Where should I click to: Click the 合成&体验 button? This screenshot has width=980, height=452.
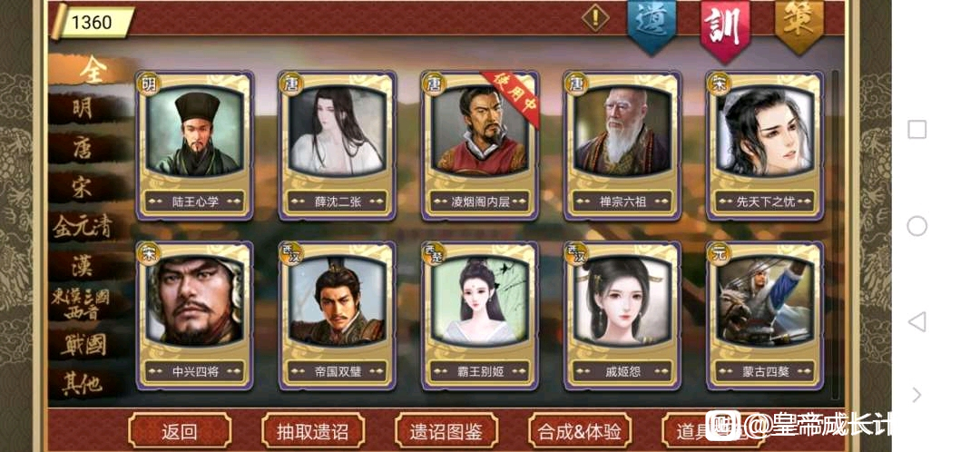(579, 431)
